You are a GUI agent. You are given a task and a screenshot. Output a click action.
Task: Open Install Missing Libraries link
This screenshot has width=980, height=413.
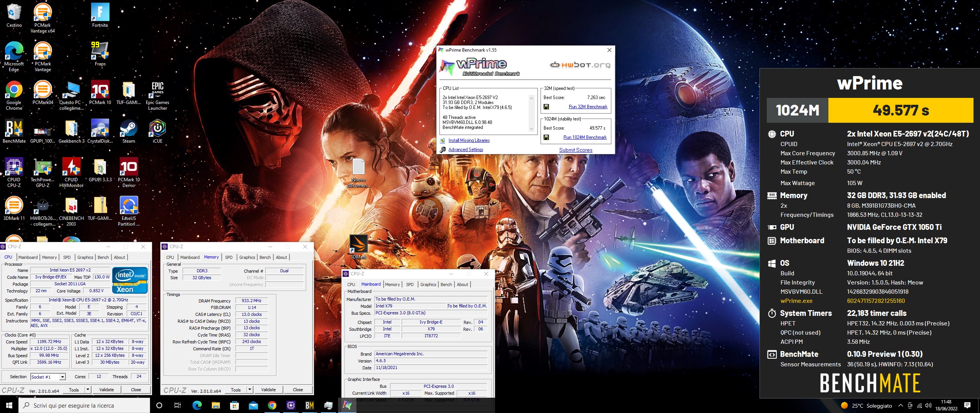[469, 140]
